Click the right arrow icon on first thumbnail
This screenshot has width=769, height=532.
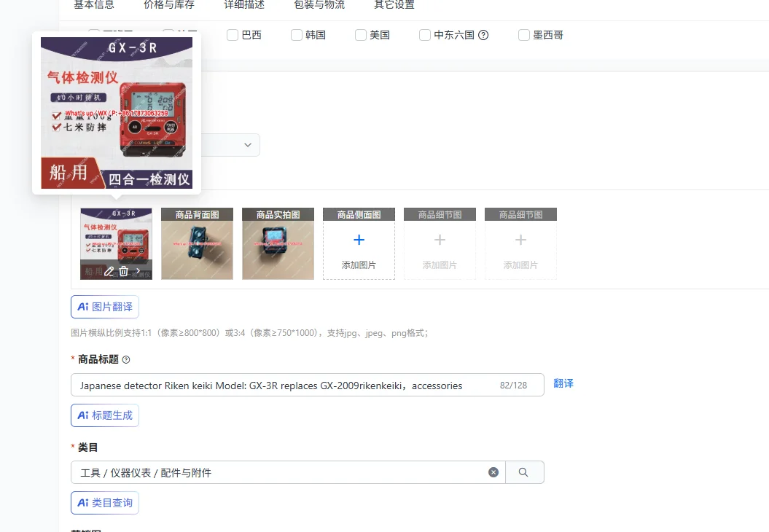click(x=138, y=270)
